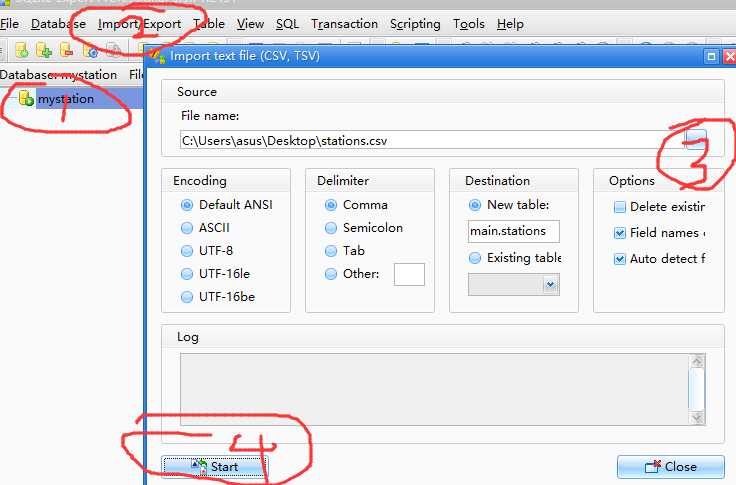Open the Transaction menu
This screenshot has width=736, height=485.
pyautogui.click(x=344, y=24)
